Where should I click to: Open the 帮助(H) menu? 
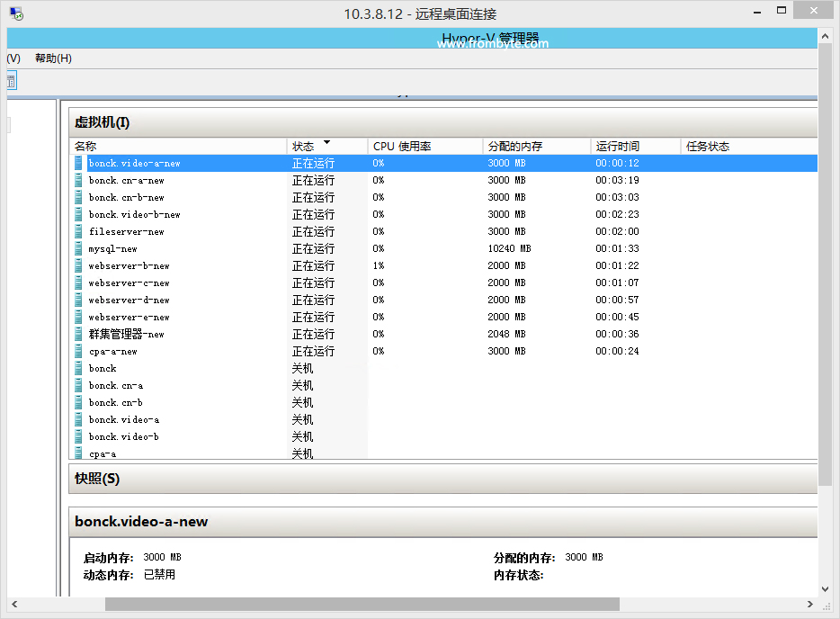click(53, 58)
